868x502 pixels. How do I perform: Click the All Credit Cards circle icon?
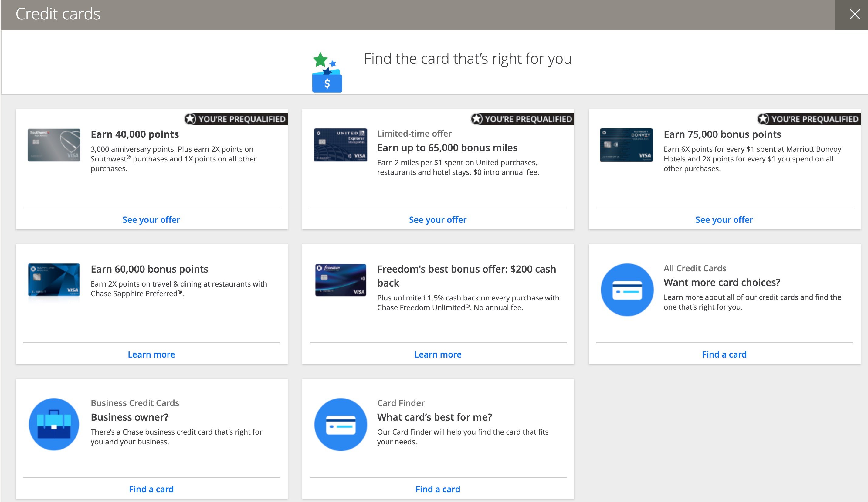tap(627, 290)
